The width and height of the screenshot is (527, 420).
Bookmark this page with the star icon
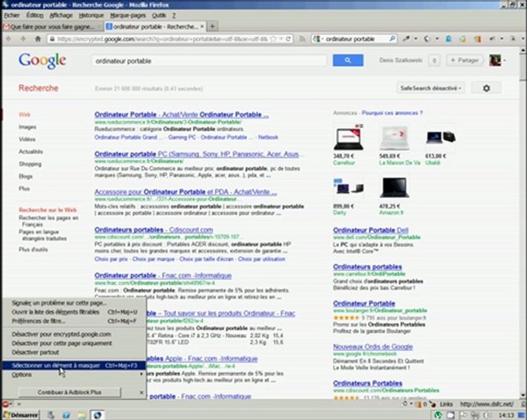(x=273, y=39)
